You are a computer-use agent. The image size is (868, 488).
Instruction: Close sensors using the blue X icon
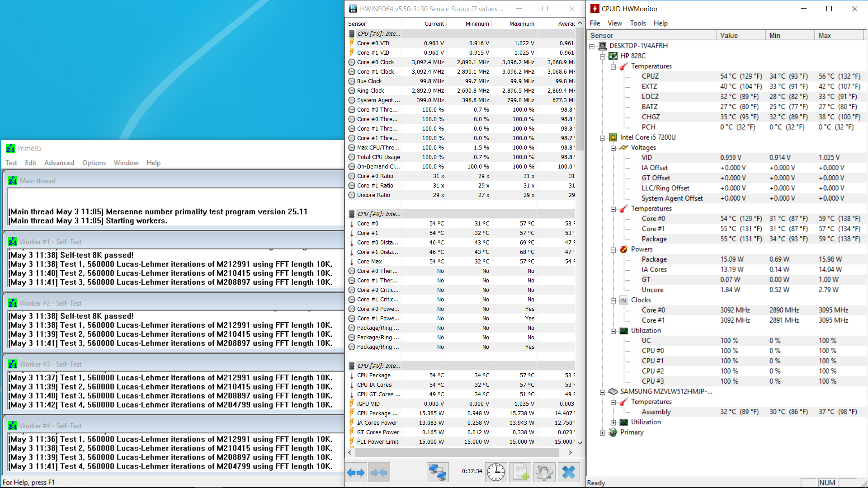click(569, 473)
